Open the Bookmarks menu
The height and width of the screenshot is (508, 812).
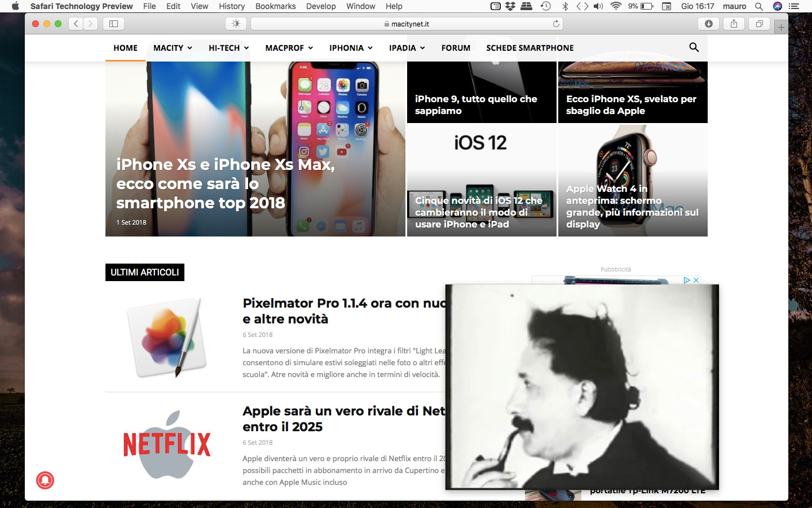click(x=275, y=6)
